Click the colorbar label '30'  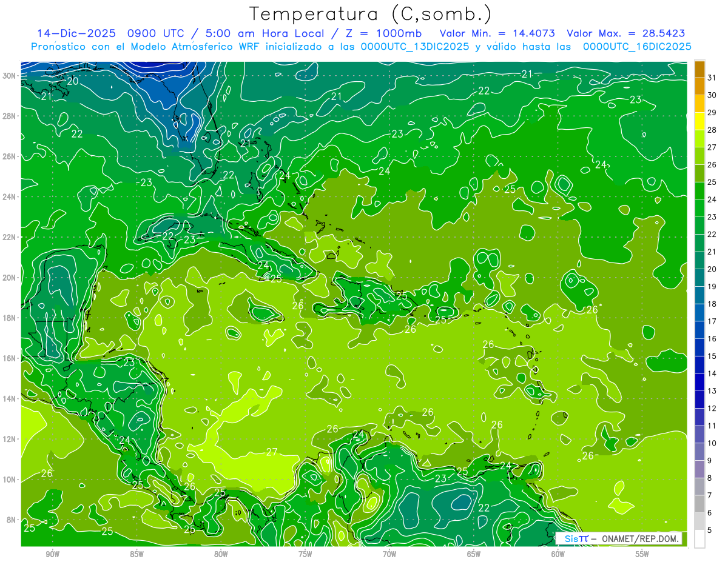[712, 95]
